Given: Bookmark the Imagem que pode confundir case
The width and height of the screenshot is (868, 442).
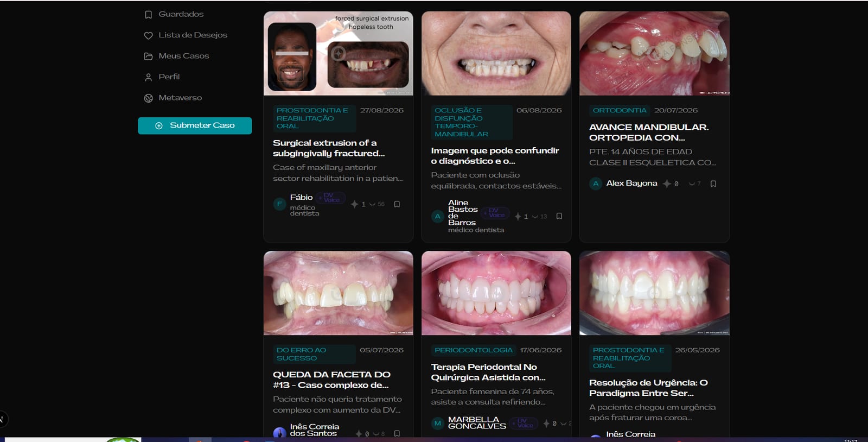Looking at the screenshot, I should [559, 216].
